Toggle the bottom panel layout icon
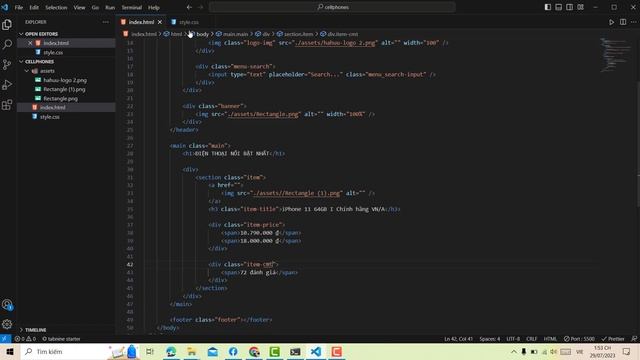 (559, 7)
